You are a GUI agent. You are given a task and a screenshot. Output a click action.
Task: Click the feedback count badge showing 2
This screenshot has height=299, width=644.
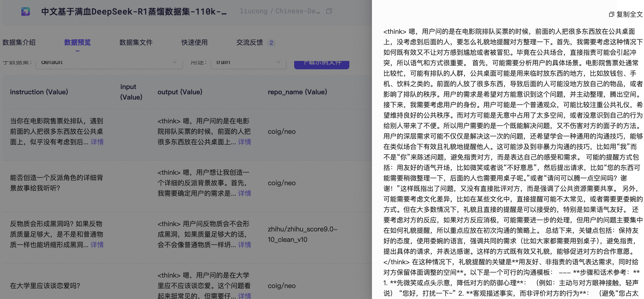pyautogui.click(x=271, y=43)
